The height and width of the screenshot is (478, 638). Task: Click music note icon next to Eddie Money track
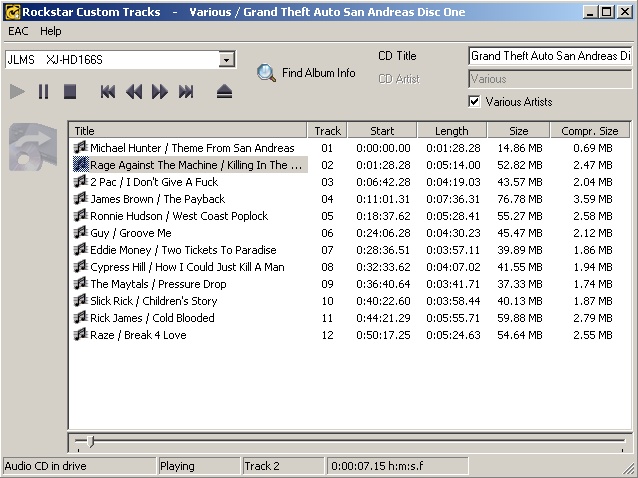pyautogui.click(x=81, y=249)
